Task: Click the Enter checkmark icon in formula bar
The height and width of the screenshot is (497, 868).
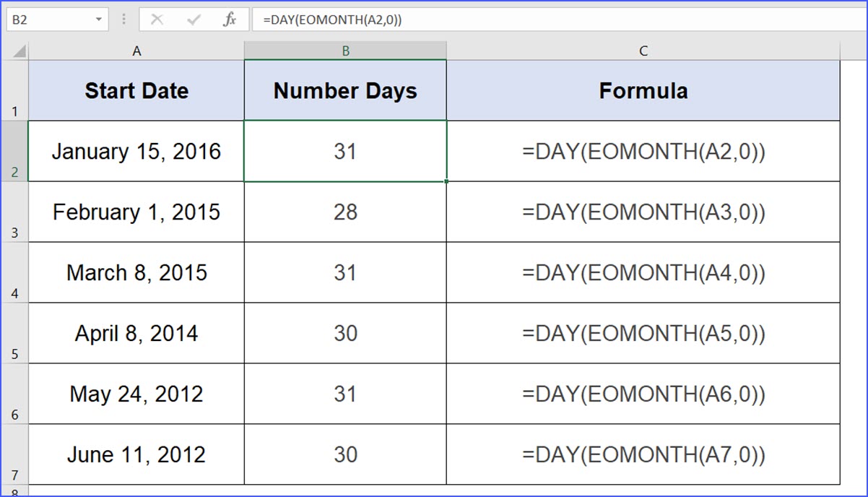Action: coord(193,20)
